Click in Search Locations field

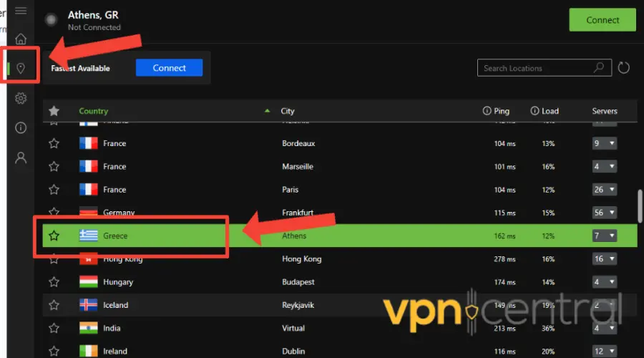coord(545,68)
